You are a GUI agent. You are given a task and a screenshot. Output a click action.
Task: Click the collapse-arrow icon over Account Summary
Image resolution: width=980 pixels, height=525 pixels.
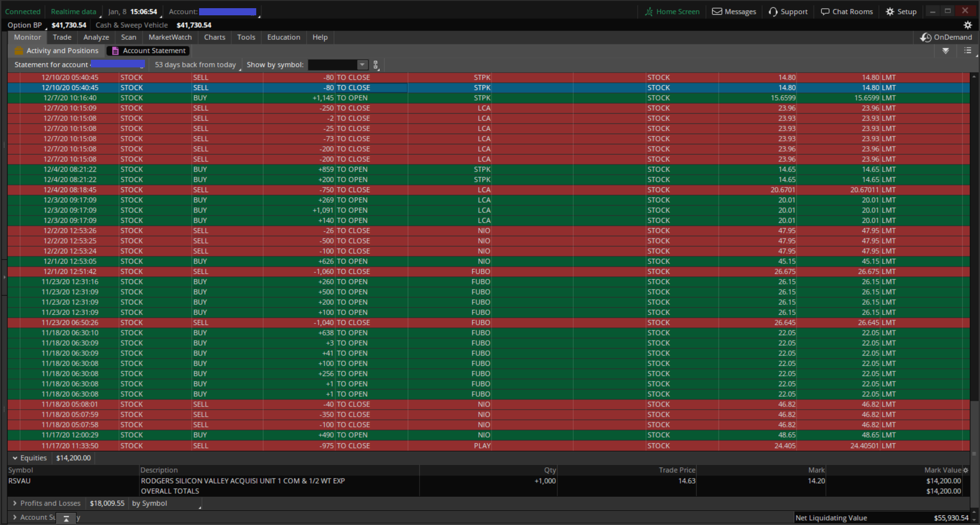click(x=66, y=518)
